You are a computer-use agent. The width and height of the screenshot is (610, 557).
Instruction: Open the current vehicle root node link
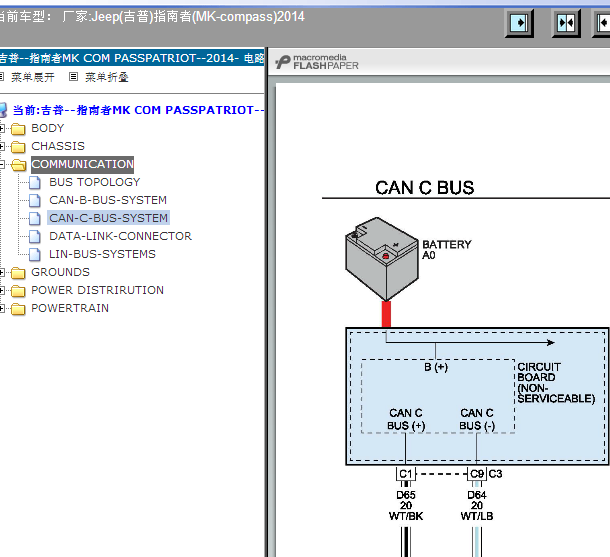coord(138,110)
